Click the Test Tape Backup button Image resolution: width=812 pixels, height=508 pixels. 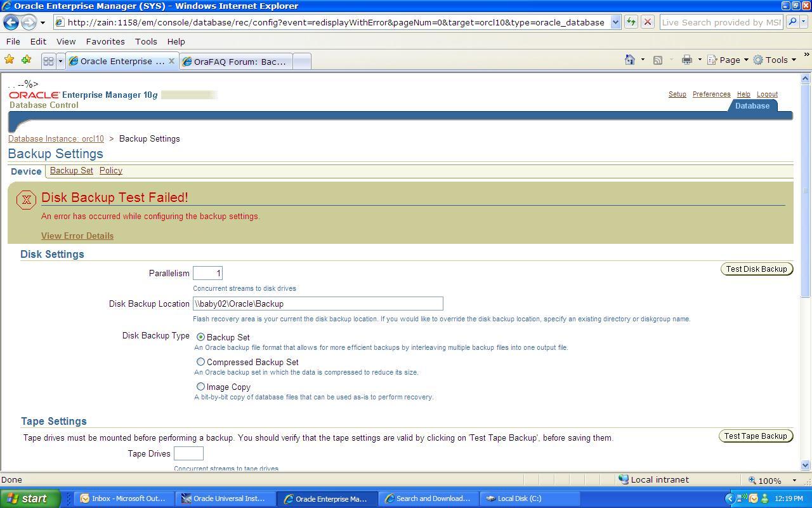[x=756, y=436]
